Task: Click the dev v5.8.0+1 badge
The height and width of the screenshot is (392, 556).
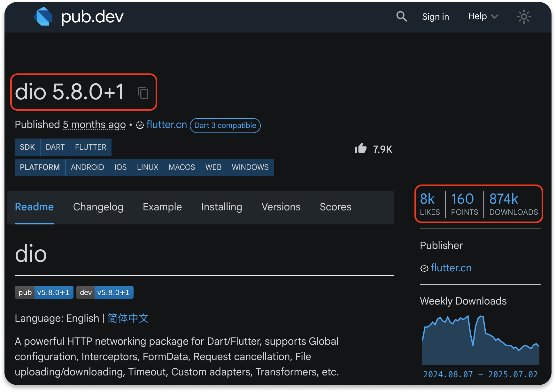Action: pos(105,292)
